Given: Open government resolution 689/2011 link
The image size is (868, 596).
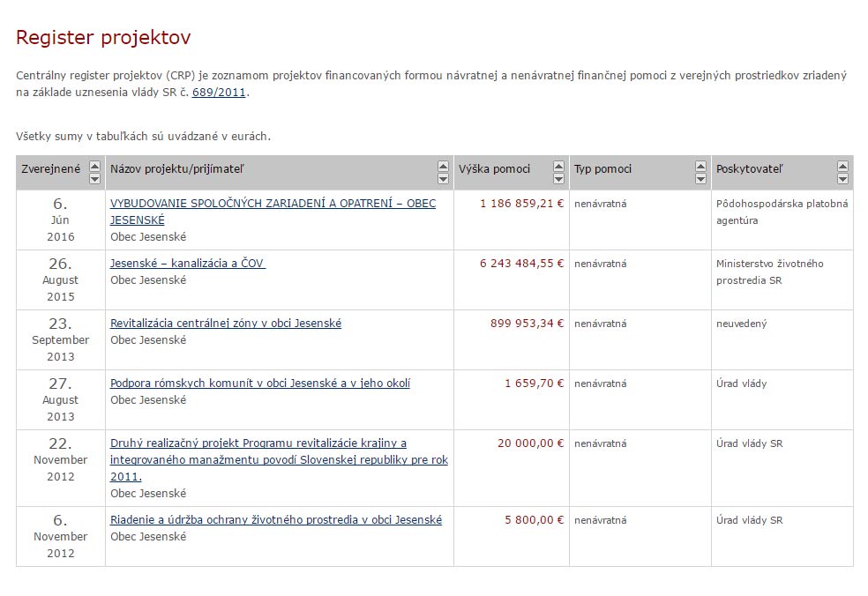Looking at the screenshot, I should click(219, 92).
